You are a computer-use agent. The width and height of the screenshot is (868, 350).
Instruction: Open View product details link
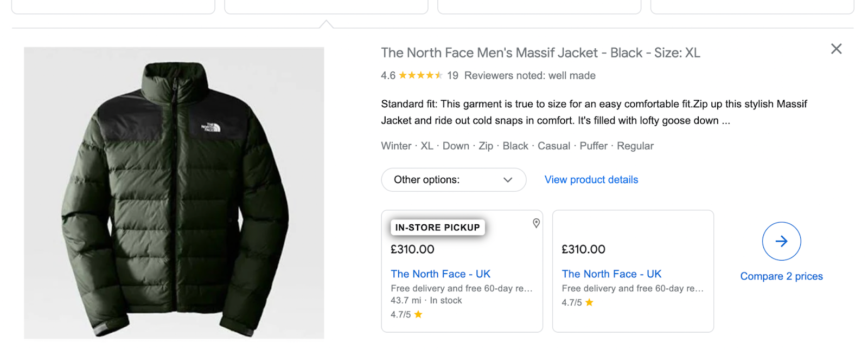coord(591,180)
